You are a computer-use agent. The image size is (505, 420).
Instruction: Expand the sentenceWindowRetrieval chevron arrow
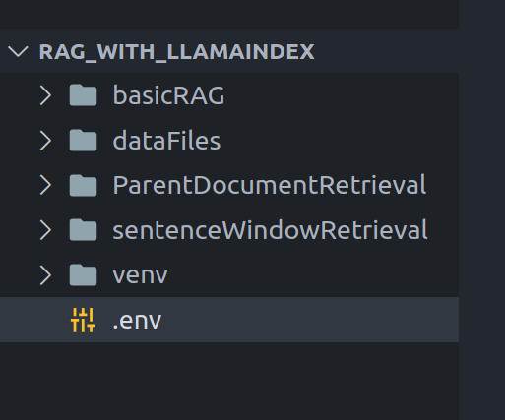point(45,230)
